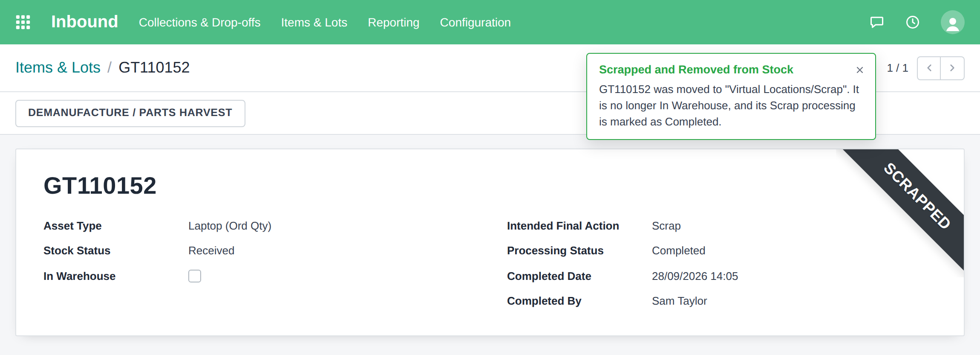Click the GT110152 breadcrumb text

pyautogui.click(x=154, y=67)
